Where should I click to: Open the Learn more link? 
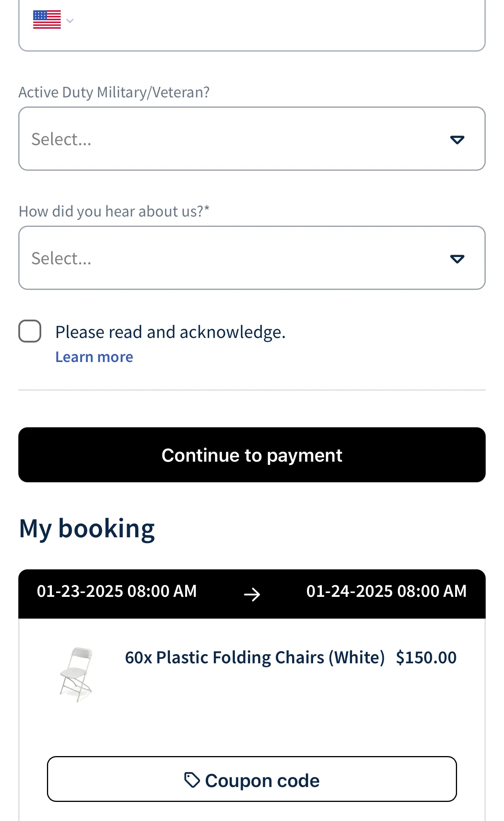click(x=94, y=357)
